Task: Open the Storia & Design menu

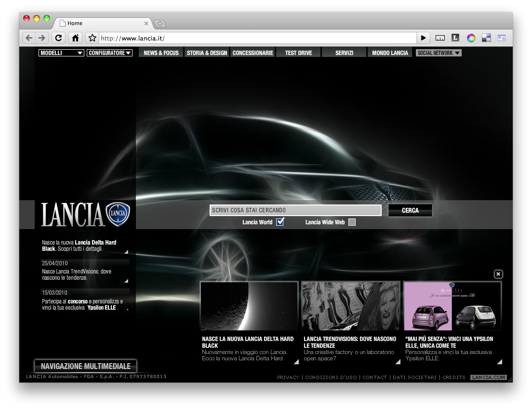Action: click(207, 53)
